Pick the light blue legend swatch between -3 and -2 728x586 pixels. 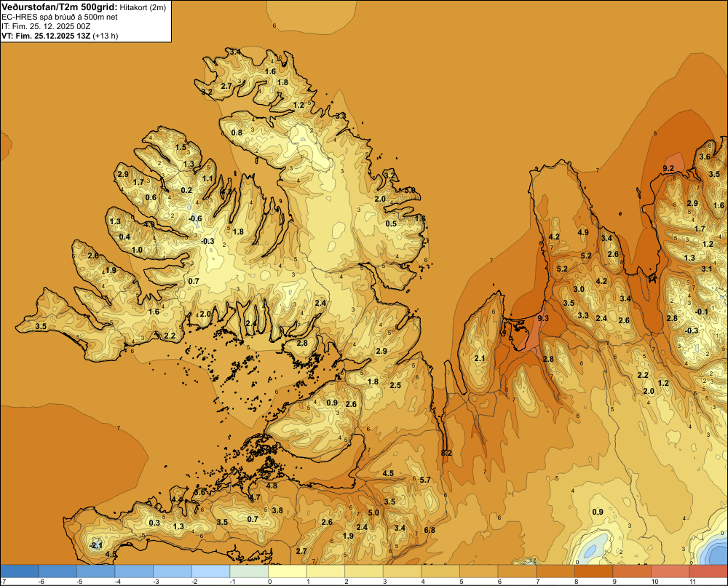coord(173,571)
